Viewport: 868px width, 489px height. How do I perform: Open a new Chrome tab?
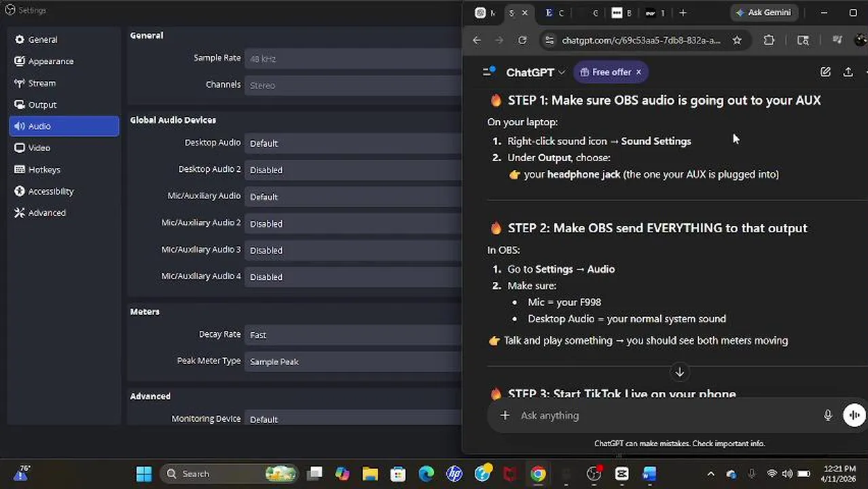click(x=683, y=13)
